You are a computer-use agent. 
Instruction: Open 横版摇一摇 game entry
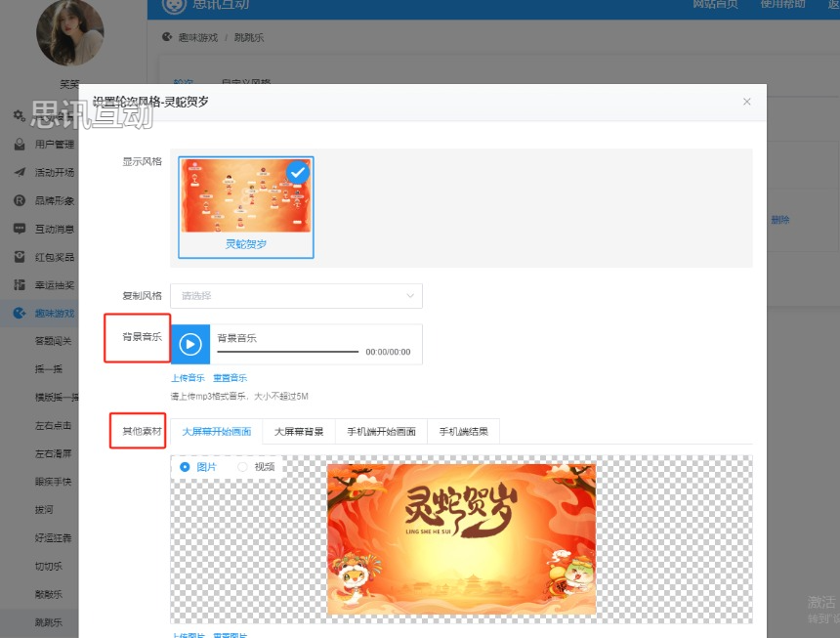(57, 397)
